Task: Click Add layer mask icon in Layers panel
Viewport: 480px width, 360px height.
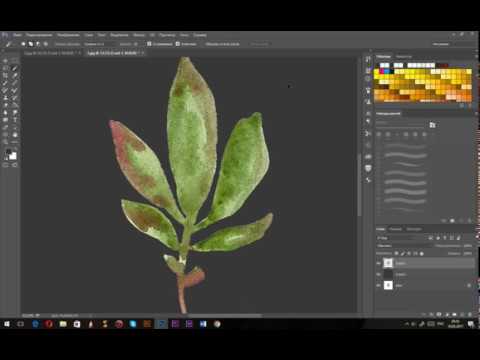Action: pos(439,314)
